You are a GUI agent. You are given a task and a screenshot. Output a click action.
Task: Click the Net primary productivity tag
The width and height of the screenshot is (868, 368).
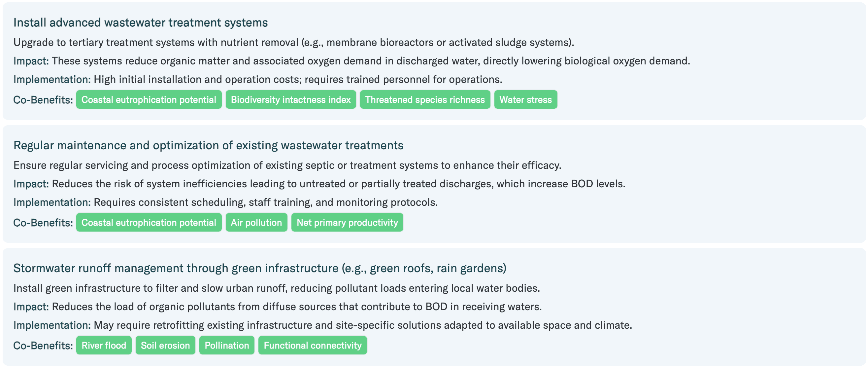pos(347,222)
